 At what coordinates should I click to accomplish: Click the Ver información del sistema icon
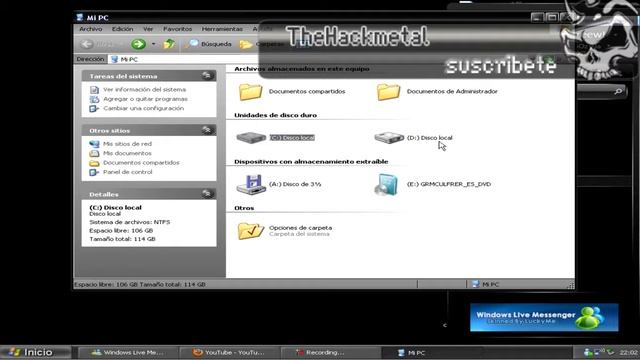pyautogui.click(x=94, y=89)
